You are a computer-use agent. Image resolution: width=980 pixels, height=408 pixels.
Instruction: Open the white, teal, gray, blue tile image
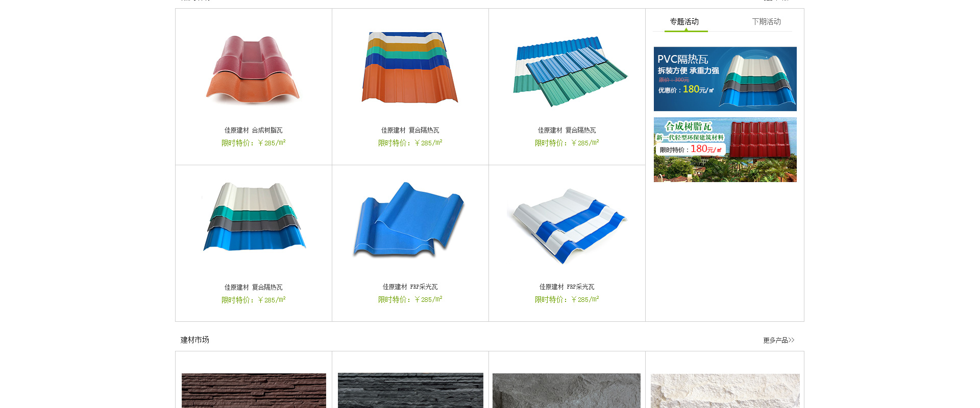pyautogui.click(x=254, y=217)
